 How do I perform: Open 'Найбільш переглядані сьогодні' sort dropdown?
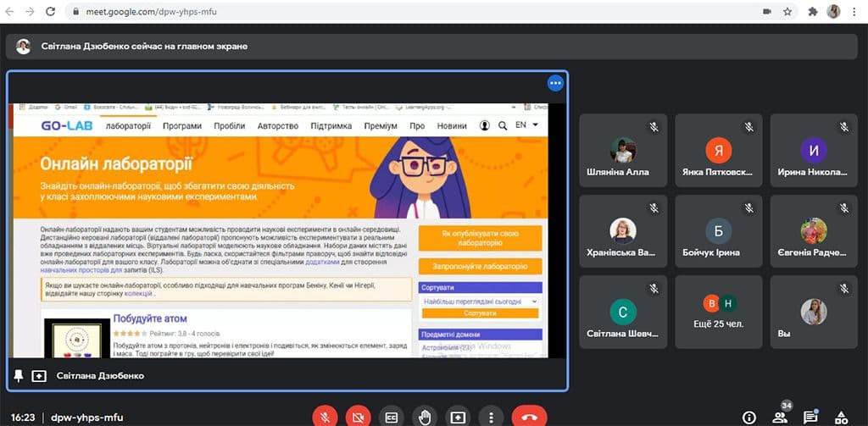click(x=480, y=302)
